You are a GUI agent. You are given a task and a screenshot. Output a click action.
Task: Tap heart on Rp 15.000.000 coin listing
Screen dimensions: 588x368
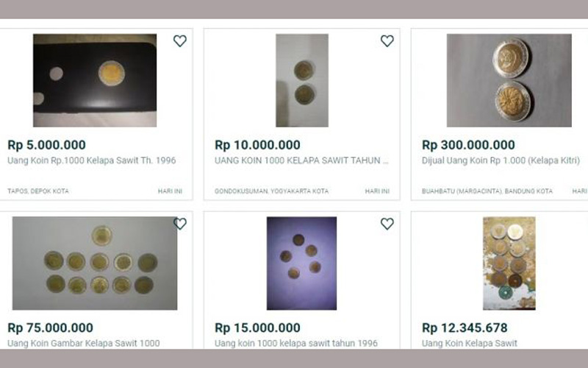tap(387, 224)
